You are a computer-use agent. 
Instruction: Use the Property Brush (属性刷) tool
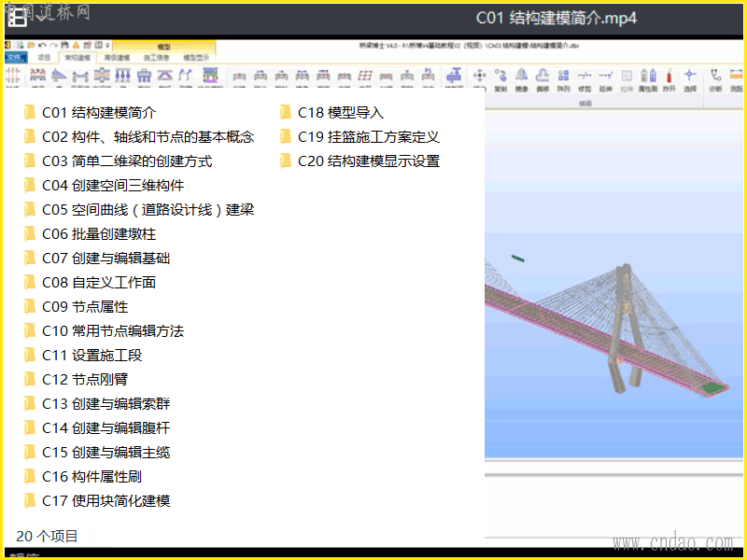point(648,76)
